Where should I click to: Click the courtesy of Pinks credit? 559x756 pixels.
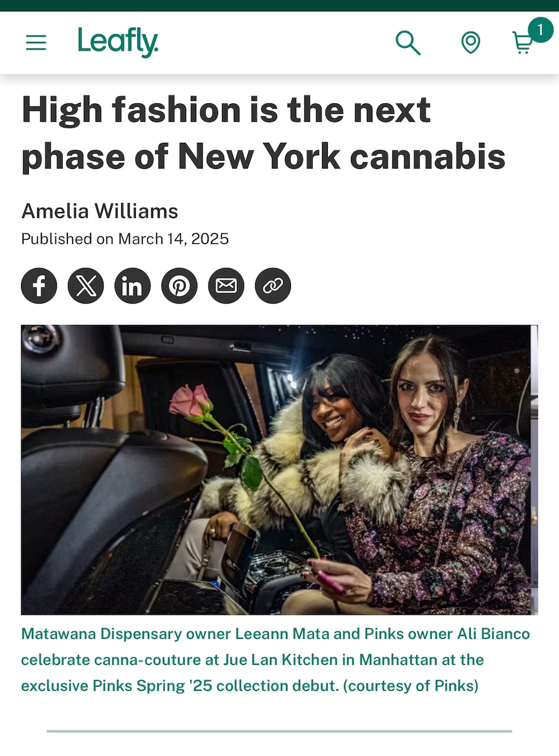click(x=413, y=686)
